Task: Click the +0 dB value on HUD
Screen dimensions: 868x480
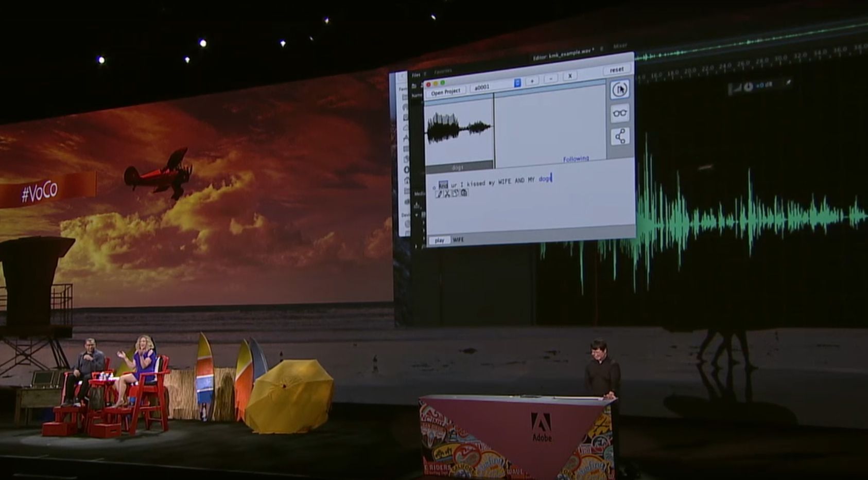Action: coord(764,85)
